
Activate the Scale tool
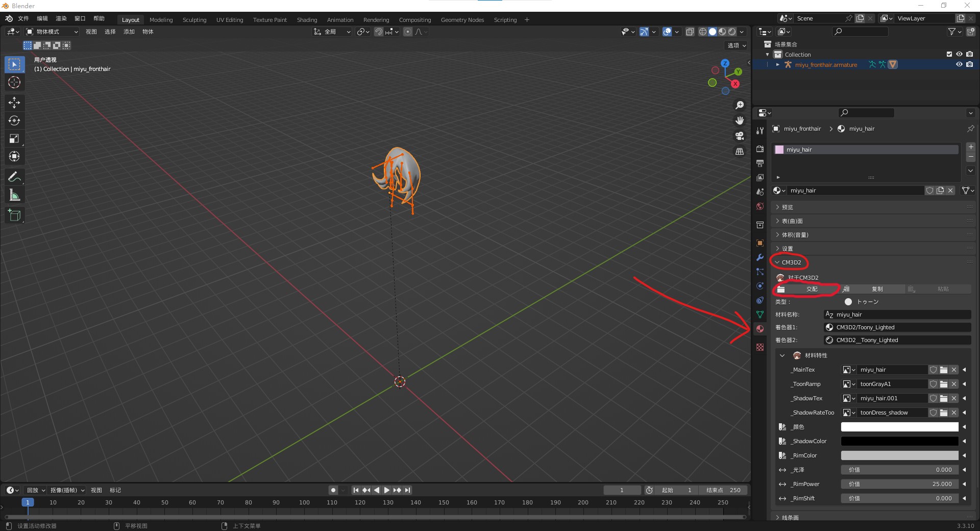(x=14, y=138)
